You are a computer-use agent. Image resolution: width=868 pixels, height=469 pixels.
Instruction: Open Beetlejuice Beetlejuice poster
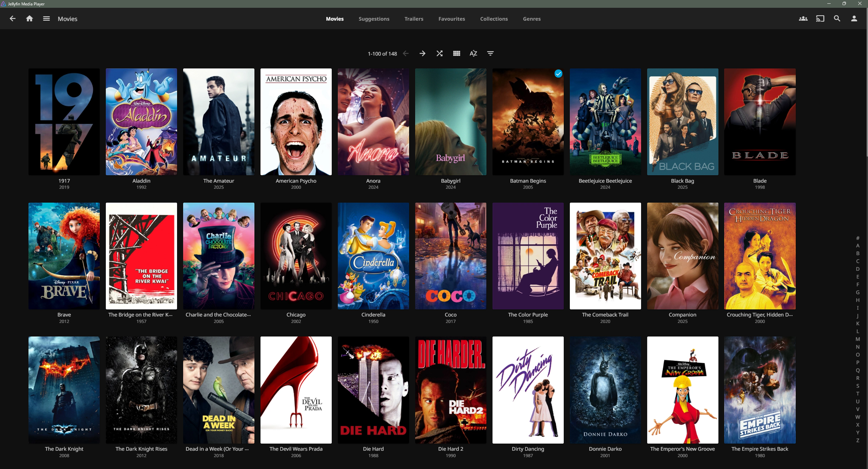coord(605,122)
